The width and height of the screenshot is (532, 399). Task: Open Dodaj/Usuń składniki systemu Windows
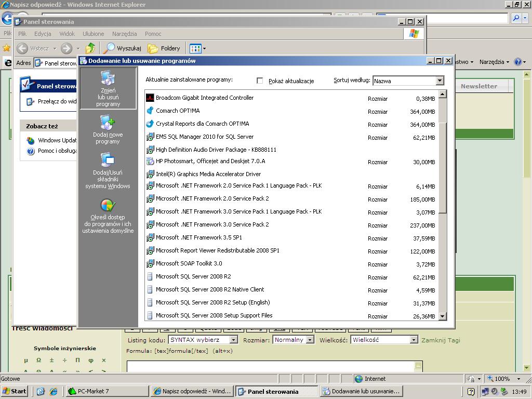[108, 170]
